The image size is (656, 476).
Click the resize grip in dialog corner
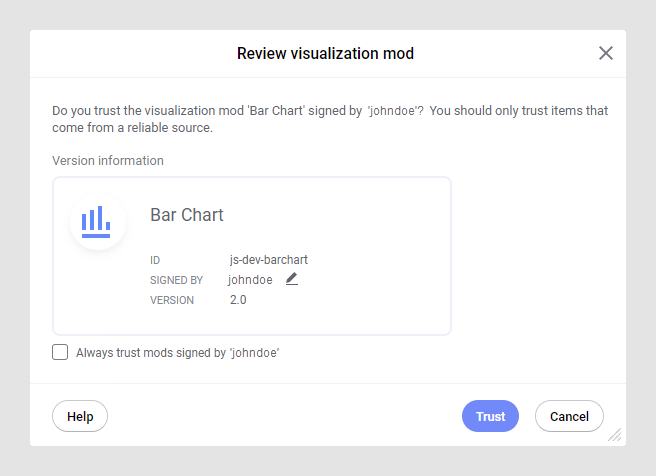pyautogui.click(x=615, y=435)
